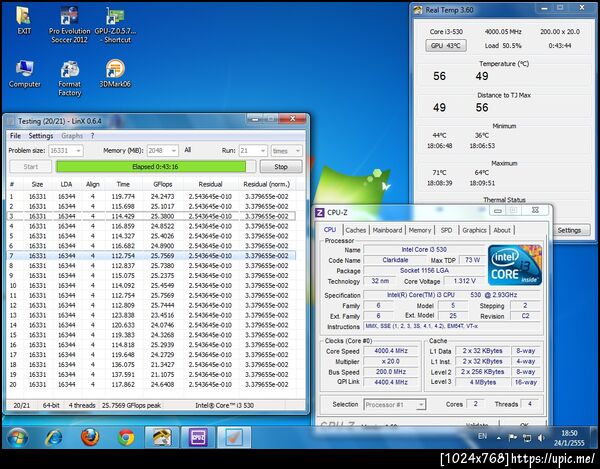The width and height of the screenshot is (600, 469).
Task: Click the Residual (norm.) column header
Action: click(267, 184)
